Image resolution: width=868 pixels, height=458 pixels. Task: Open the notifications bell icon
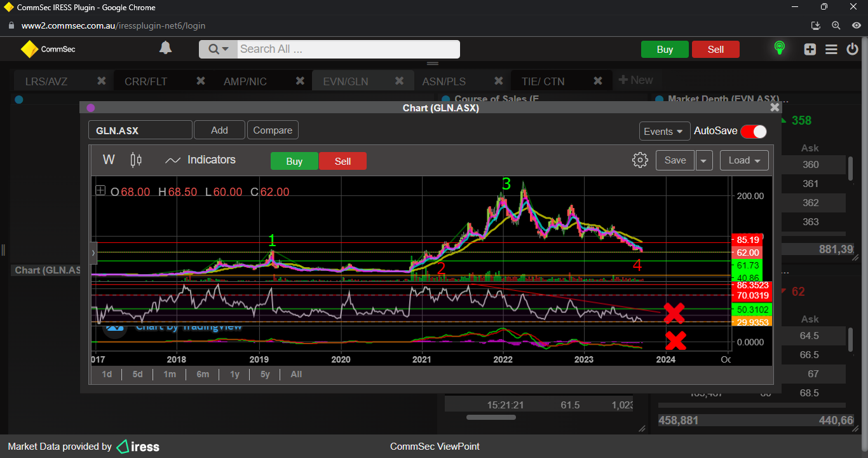(x=165, y=48)
